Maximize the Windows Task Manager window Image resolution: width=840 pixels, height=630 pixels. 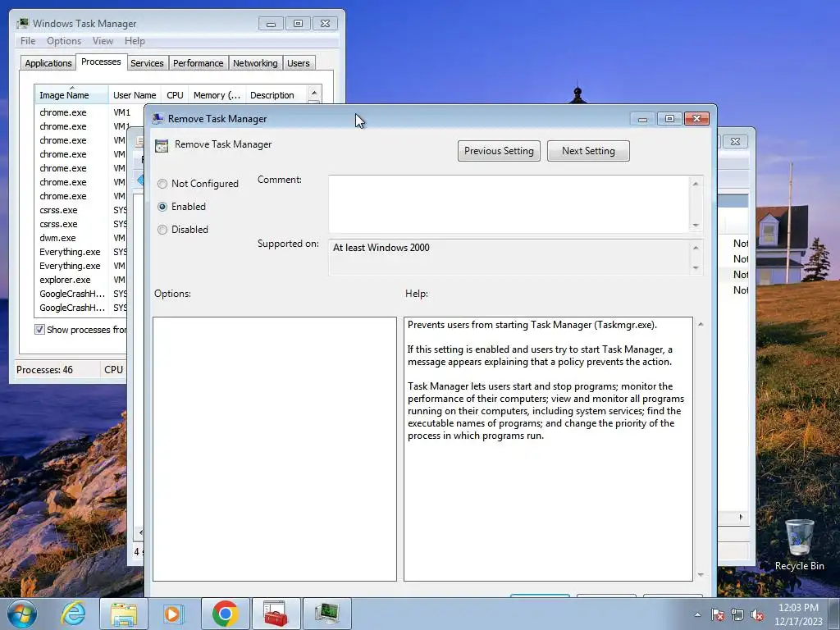pos(299,24)
